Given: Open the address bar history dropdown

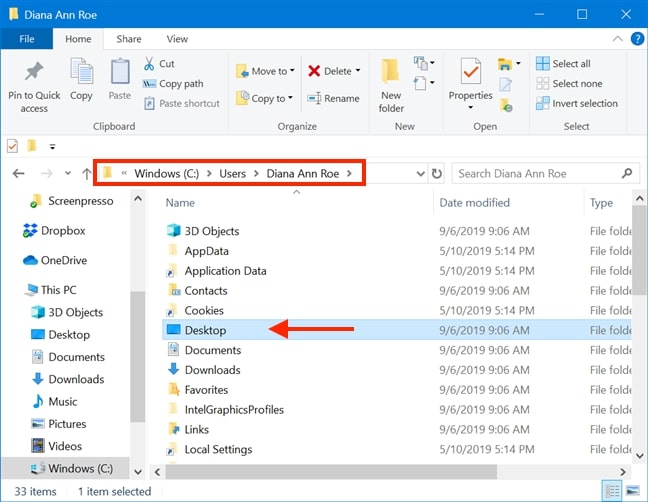Looking at the screenshot, I should 420,174.
